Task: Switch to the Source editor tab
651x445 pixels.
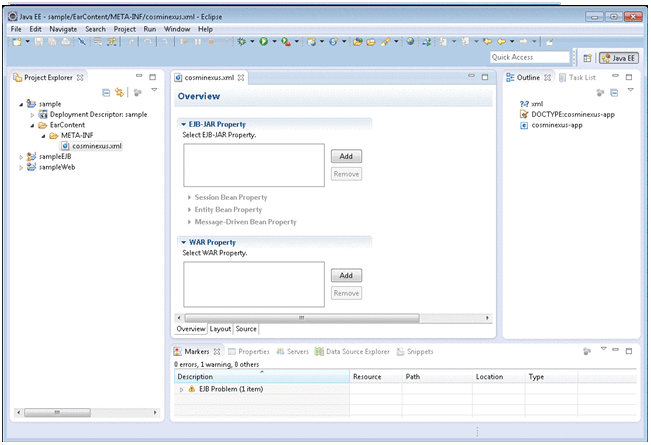Action: 246,329
